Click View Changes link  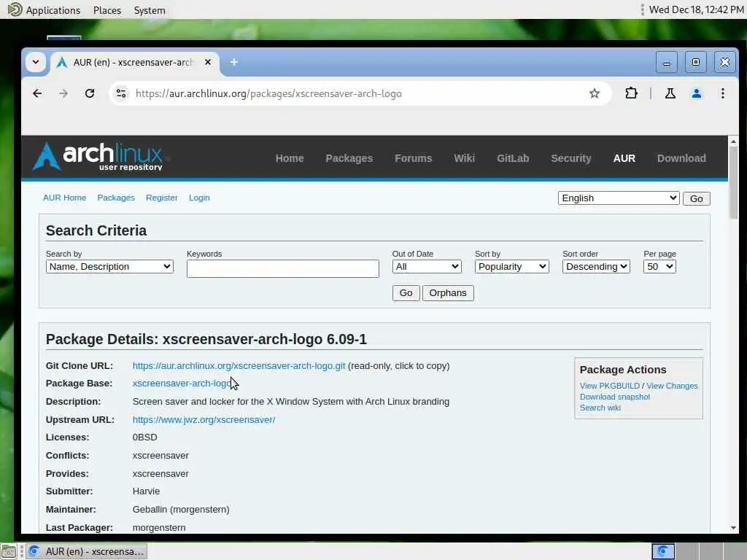click(x=672, y=386)
